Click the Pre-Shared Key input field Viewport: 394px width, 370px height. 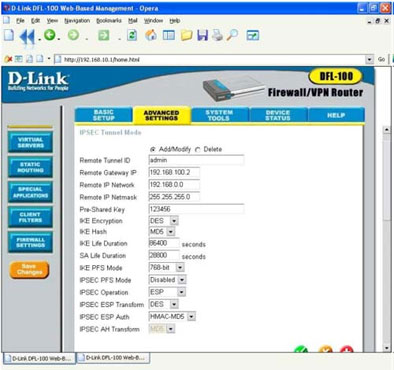pos(196,209)
